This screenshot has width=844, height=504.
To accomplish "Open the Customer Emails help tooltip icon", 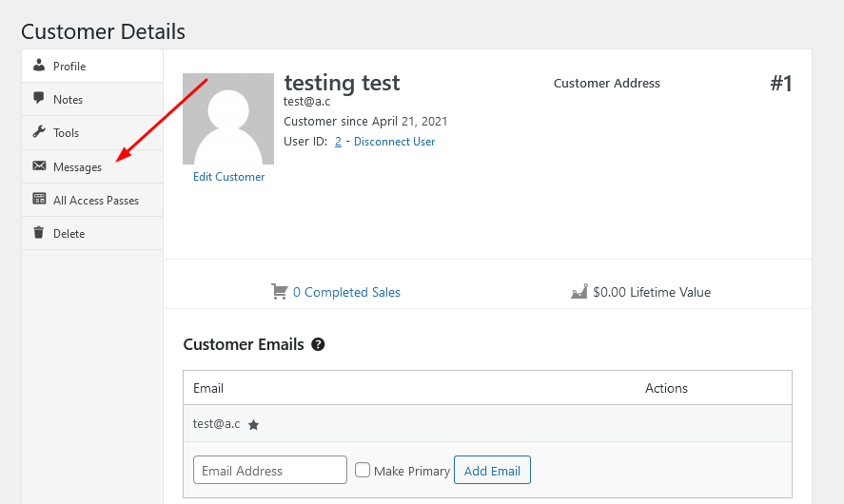I will tap(318, 344).
